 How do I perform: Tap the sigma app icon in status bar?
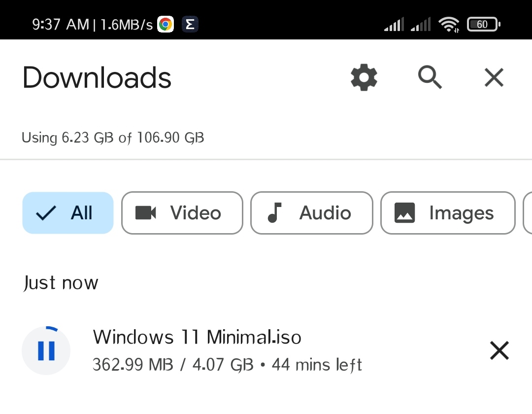point(190,25)
